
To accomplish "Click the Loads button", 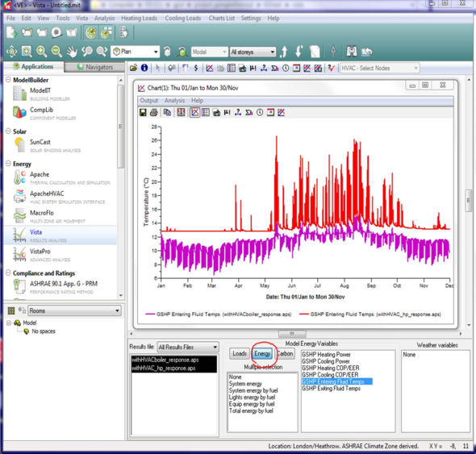I will [x=240, y=353].
